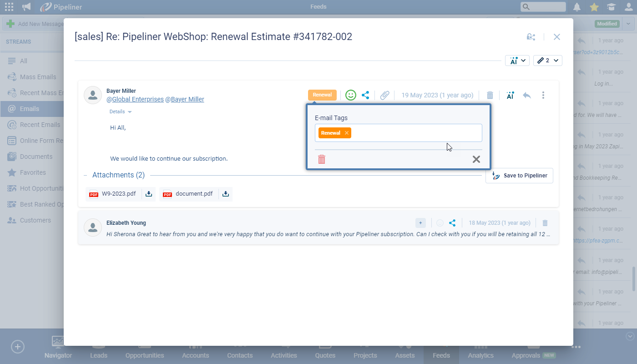637x364 pixels.
Task: Open the @Global Enterprises link
Action: click(135, 99)
